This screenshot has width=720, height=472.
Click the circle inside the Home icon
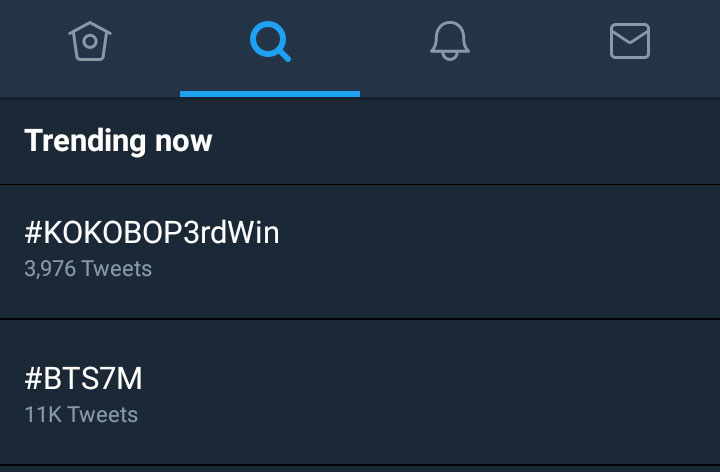tap(90, 41)
